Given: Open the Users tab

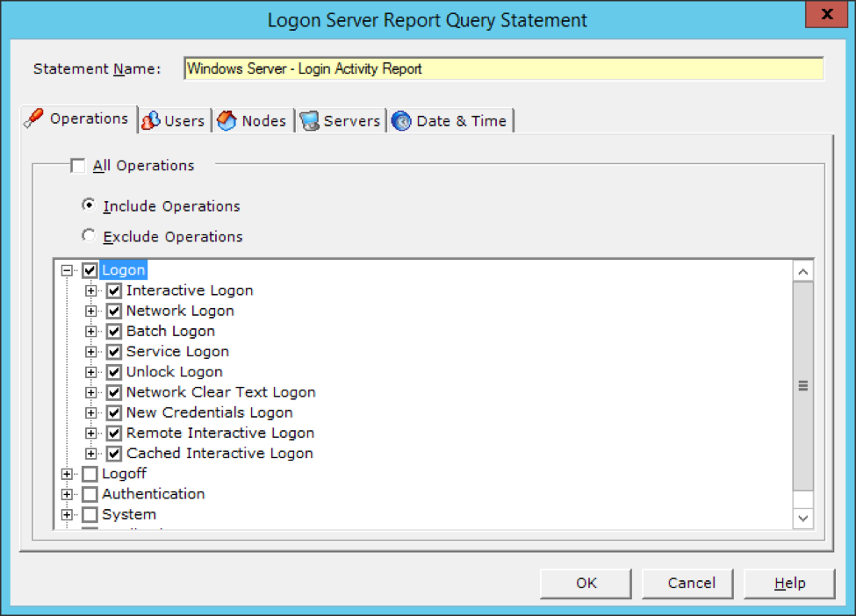Looking at the screenshot, I should (x=174, y=120).
